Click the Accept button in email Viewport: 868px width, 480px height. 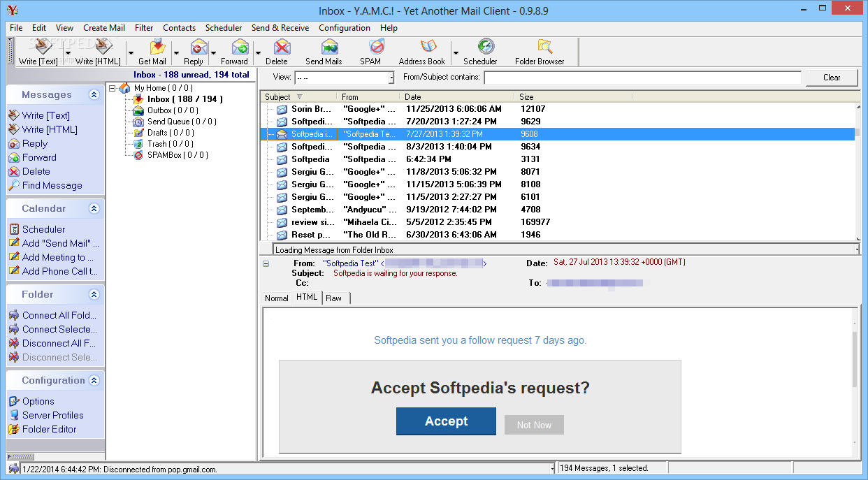(446, 421)
